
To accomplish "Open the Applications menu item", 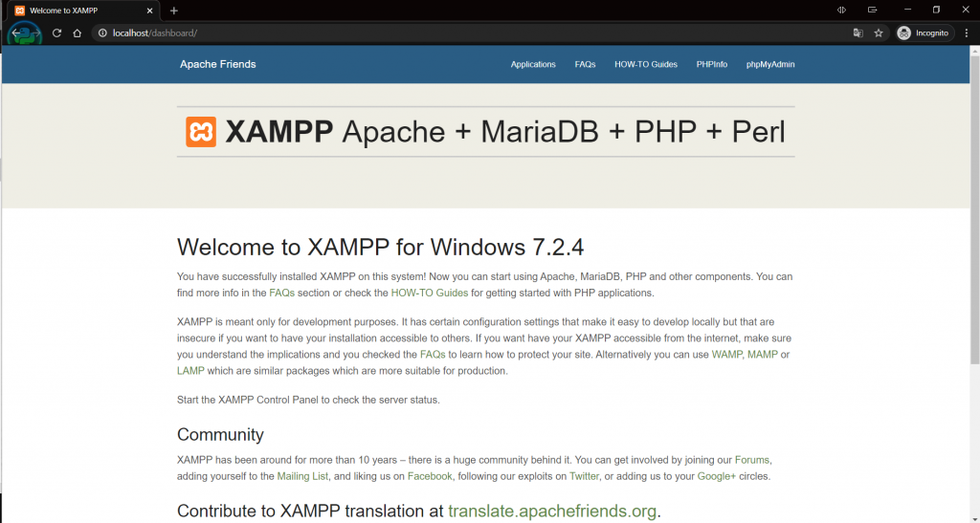I will click(x=533, y=64).
